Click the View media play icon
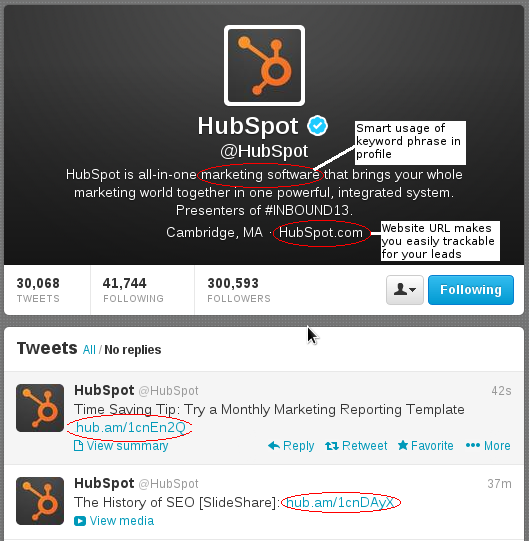Image resolution: width=529 pixels, height=541 pixels. [x=80, y=521]
